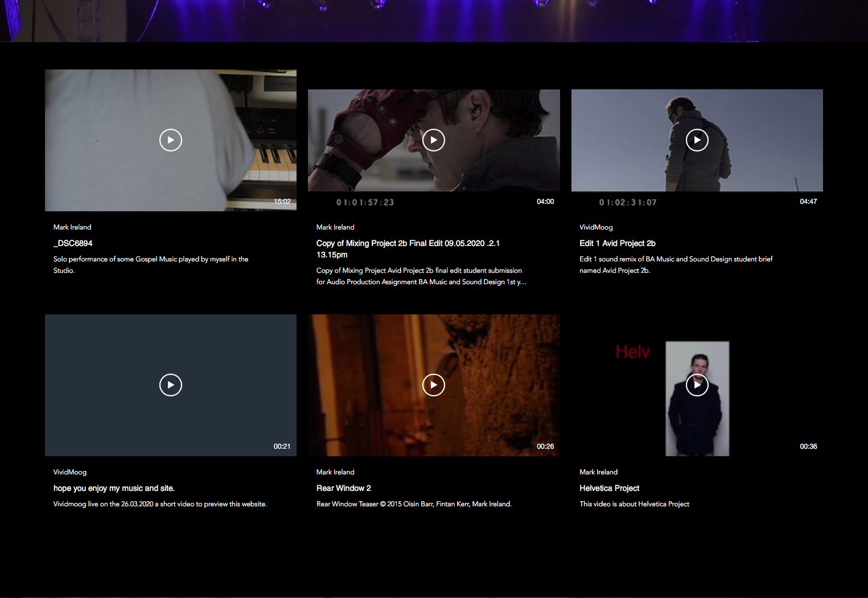Click description 'Vividmoog live on the 26.03.2020'

[160, 504]
